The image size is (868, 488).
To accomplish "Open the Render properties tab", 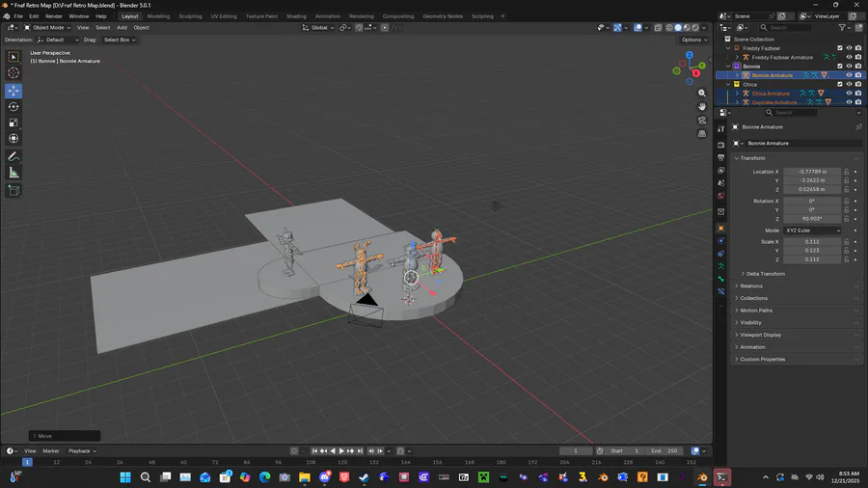I will [720, 145].
